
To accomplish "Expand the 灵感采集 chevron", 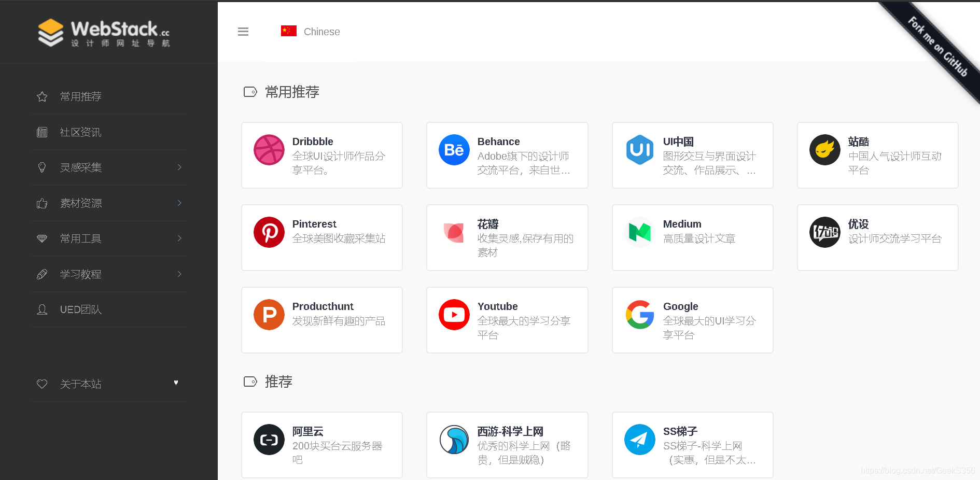I will click(x=179, y=167).
